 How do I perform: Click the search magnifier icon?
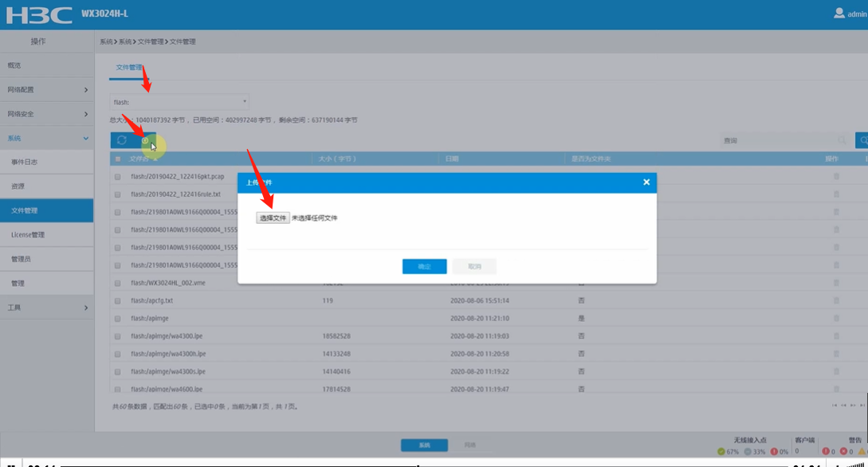pos(862,139)
